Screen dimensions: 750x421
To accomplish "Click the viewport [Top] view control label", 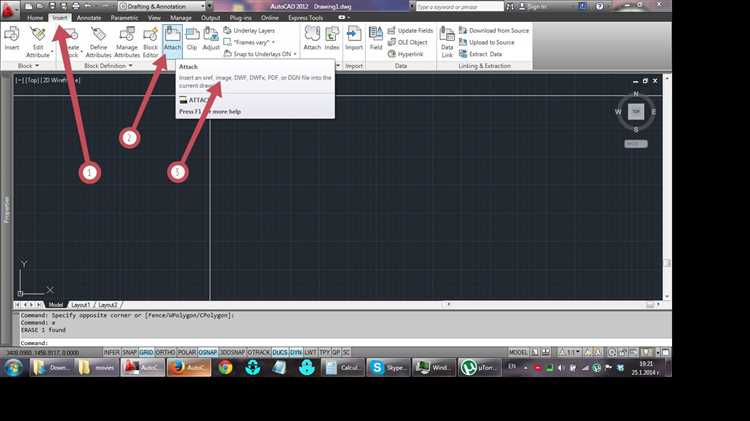I will [33, 80].
